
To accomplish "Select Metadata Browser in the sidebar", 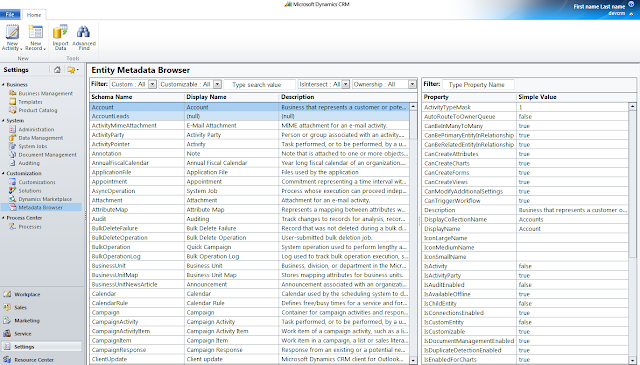I will (x=41, y=207).
